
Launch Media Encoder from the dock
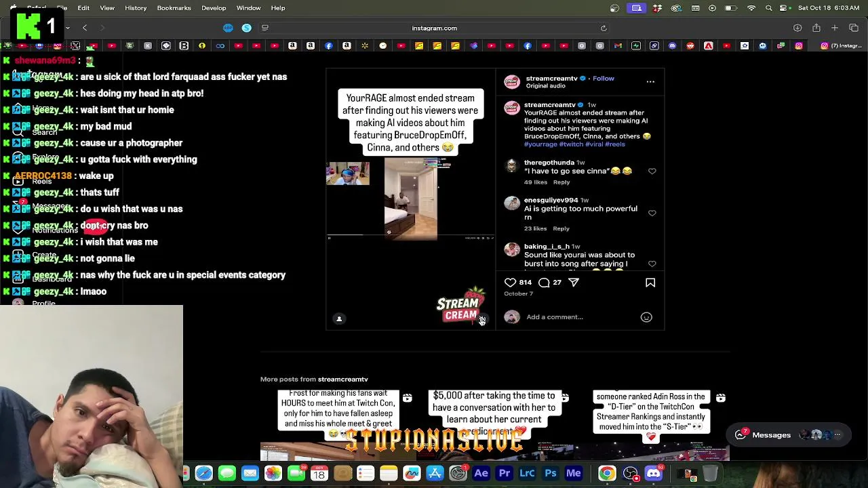click(x=574, y=474)
